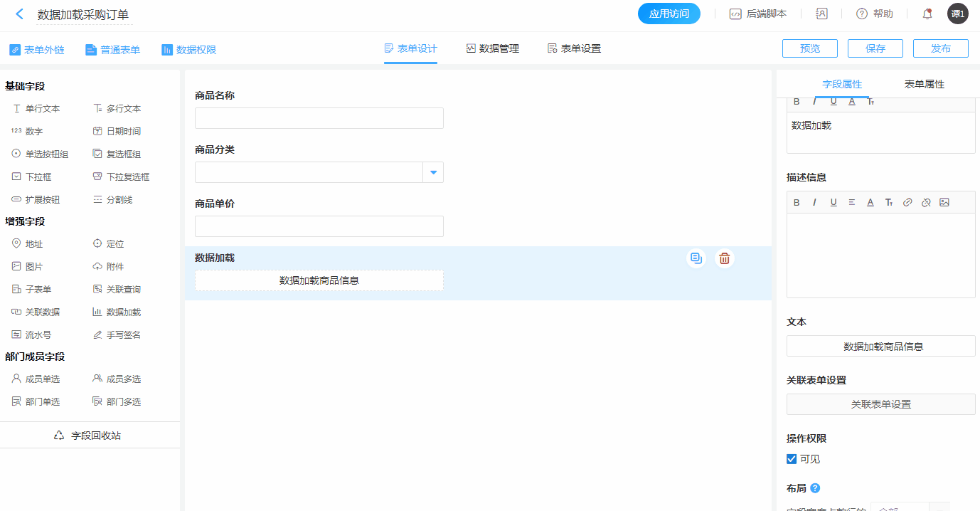Open the 数据管理 tab
Viewport: 980px width, 511px height.
pyautogui.click(x=492, y=48)
